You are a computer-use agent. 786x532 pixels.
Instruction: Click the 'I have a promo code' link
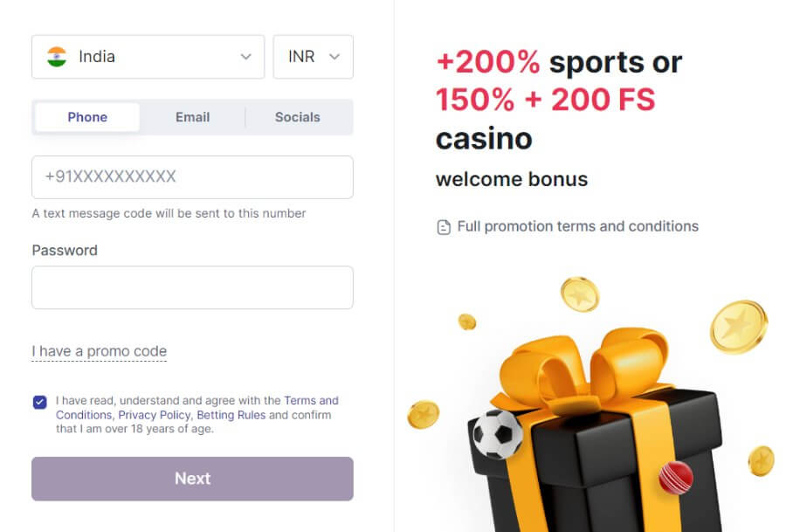[99, 352]
